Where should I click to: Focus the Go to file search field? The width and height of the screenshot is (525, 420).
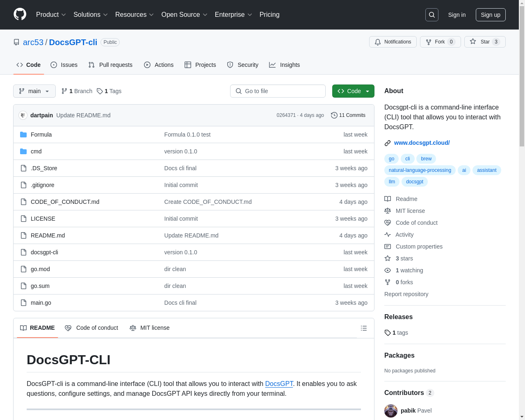point(278,91)
